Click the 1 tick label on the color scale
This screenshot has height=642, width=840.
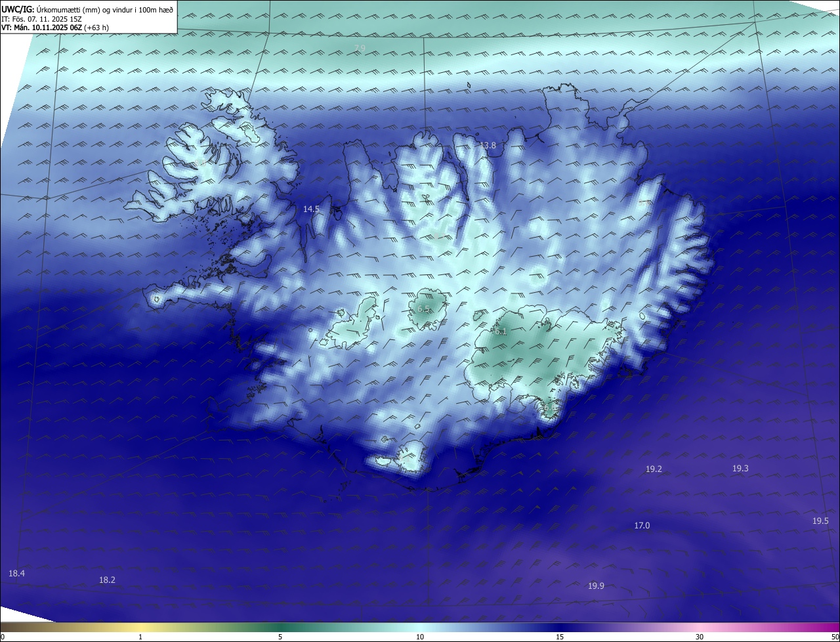140,637
